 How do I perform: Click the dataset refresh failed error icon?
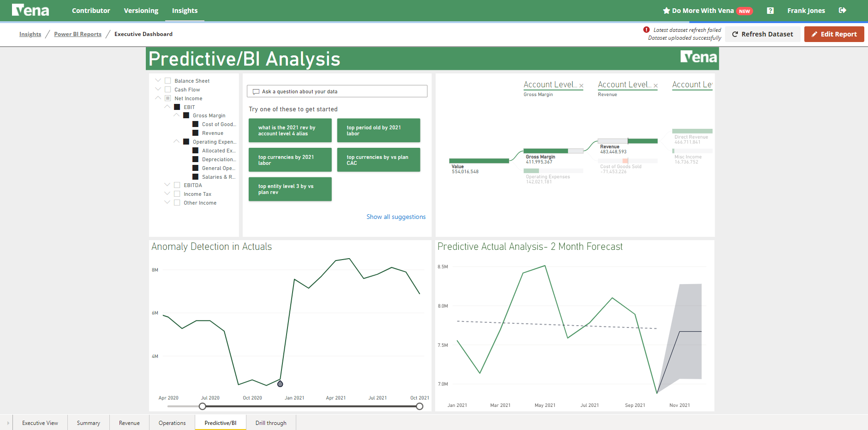647,30
